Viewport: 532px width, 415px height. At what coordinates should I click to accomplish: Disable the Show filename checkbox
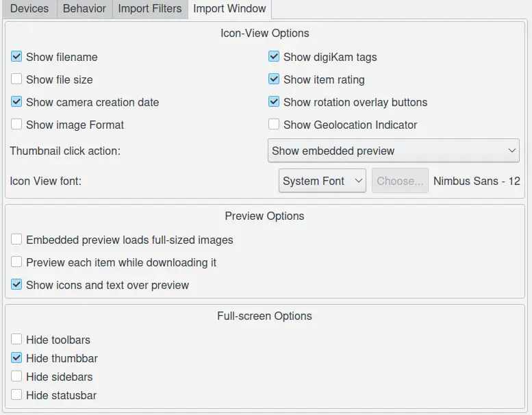pyautogui.click(x=17, y=57)
